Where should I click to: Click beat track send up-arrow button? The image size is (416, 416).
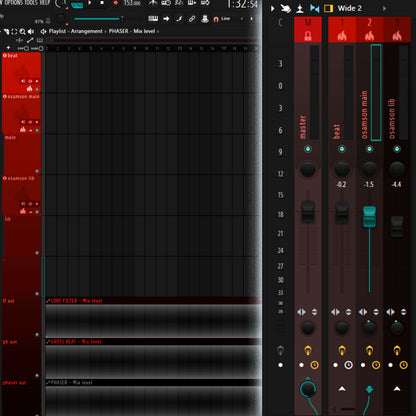point(342,389)
